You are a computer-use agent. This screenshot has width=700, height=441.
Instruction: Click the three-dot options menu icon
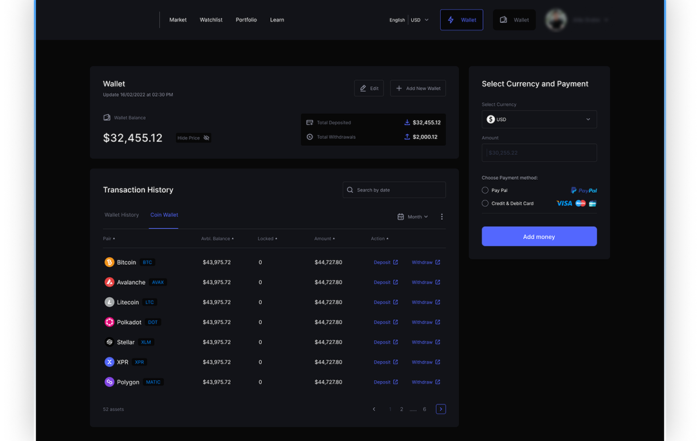(x=442, y=216)
